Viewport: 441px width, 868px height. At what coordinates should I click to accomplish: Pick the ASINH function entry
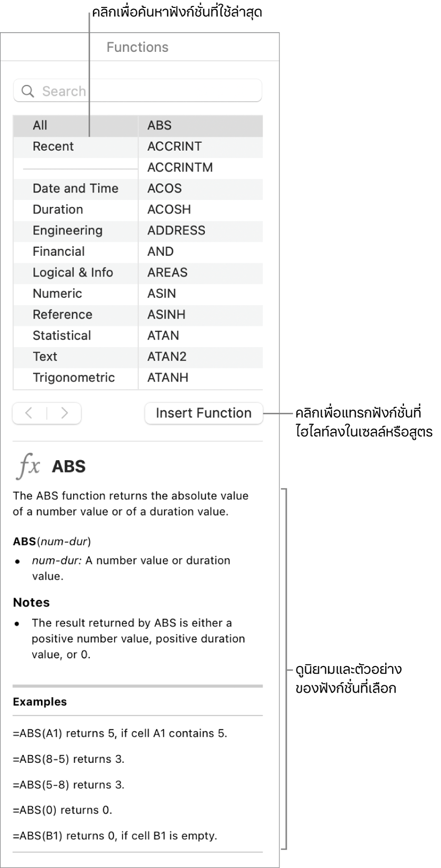point(166,315)
